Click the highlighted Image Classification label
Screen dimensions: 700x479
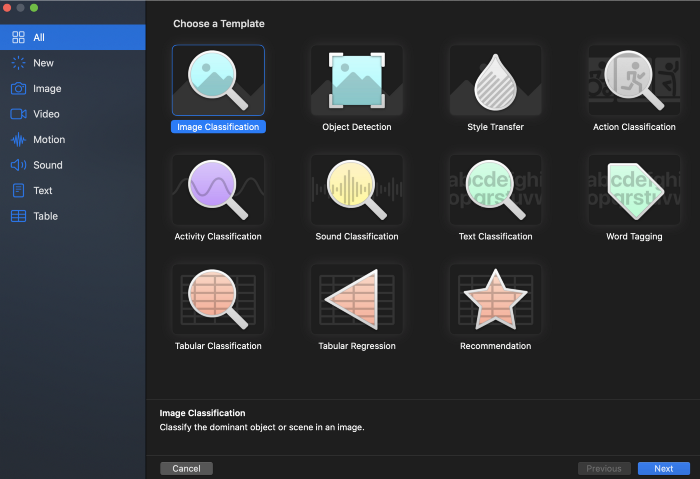[x=218, y=127]
